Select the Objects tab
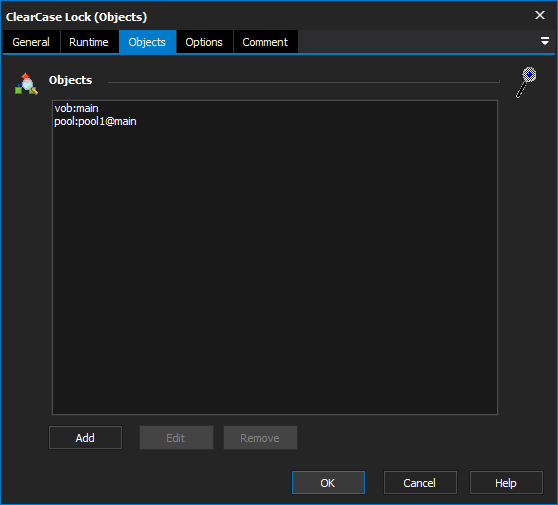The image size is (558, 505). click(x=147, y=42)
